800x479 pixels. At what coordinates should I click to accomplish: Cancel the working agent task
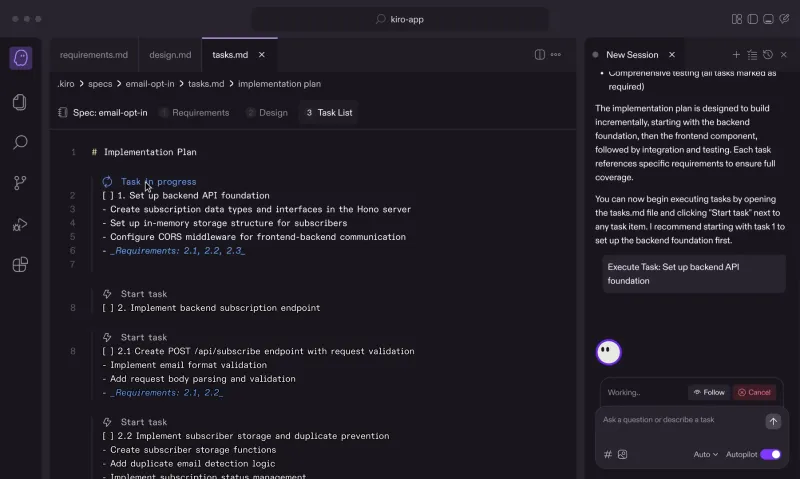coord(754,392)
